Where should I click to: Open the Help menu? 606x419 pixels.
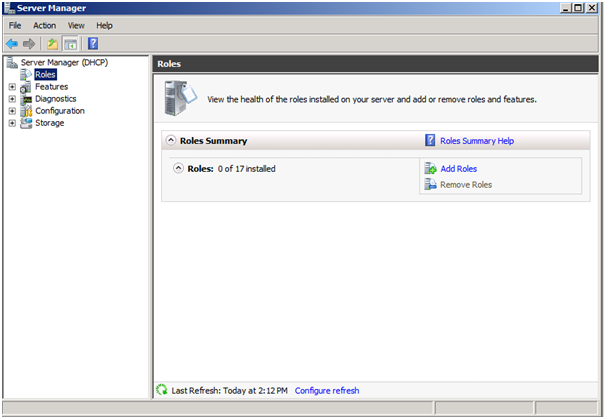pos(104,26)
